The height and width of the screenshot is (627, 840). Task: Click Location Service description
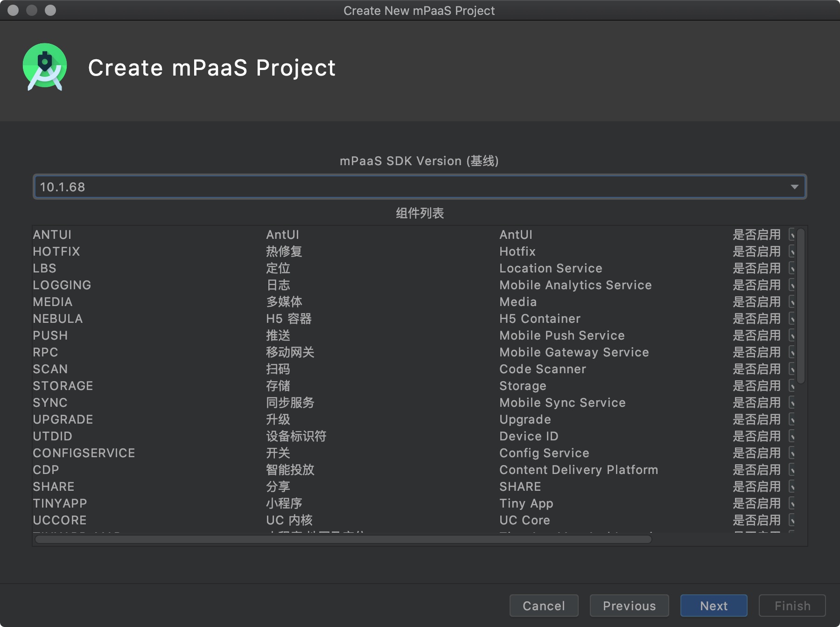pos(551,268)
